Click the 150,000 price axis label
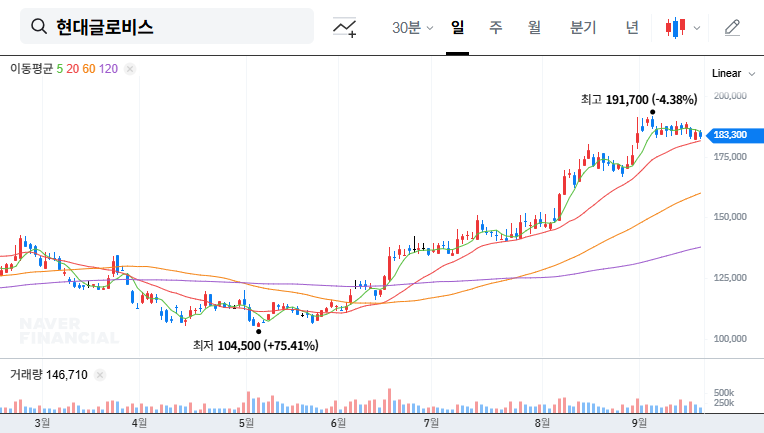Image resolution: width=764 pixels, height=433 pixels. pyautogui.click(x=730, y=217)
